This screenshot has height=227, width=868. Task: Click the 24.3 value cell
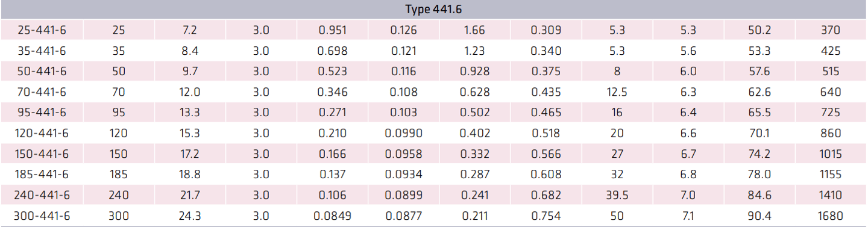(190, 216)
